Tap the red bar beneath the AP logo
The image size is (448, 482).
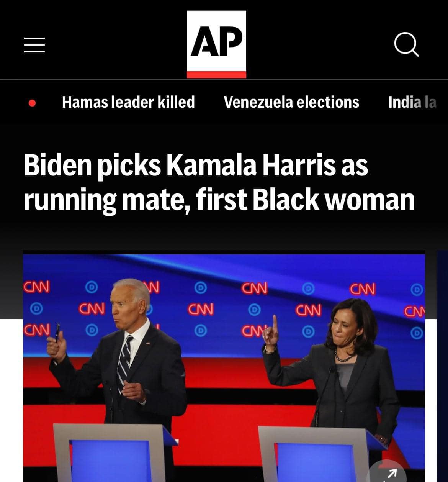[216, 74]
